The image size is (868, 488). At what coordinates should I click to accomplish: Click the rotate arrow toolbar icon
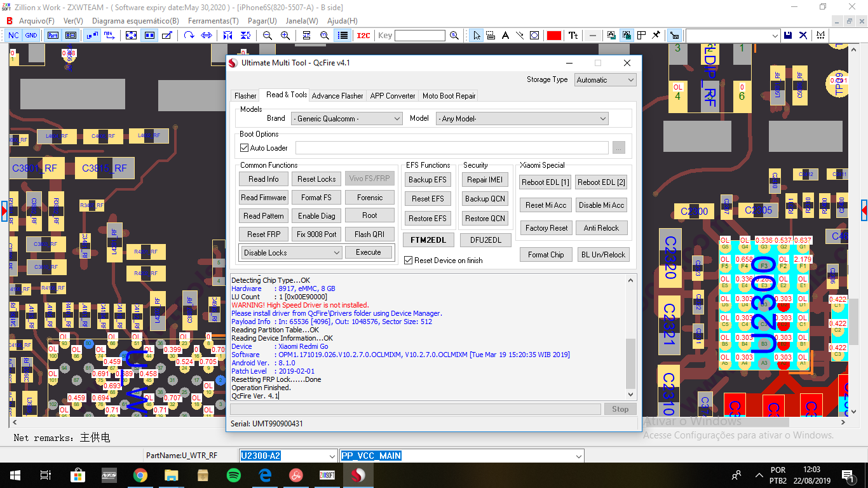189,36
